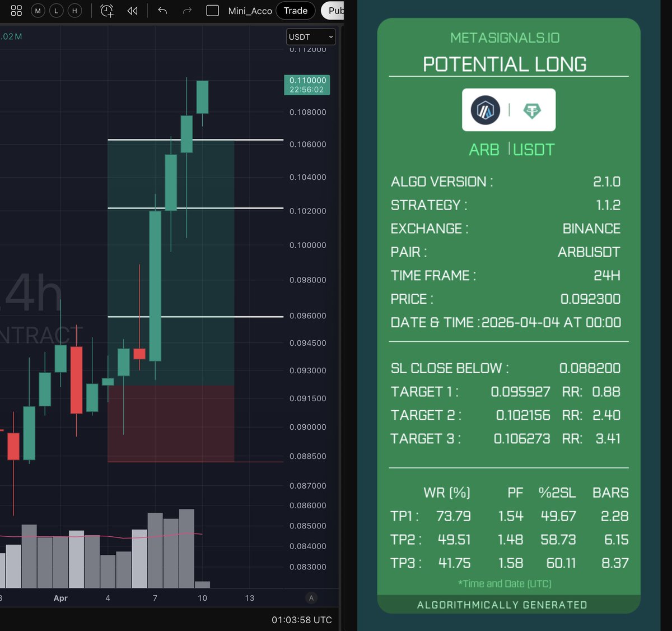Redo the chart action
The image size is (672, 631).
(187, 11)
